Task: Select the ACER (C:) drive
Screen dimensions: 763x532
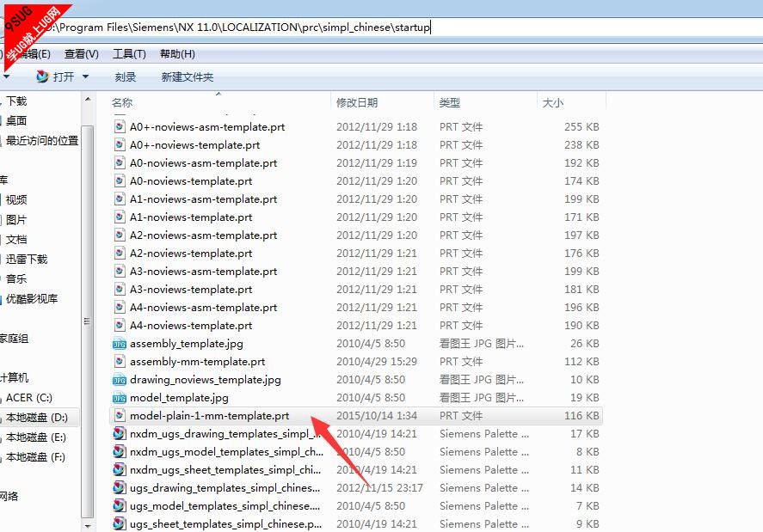Action: pos(28,398)
